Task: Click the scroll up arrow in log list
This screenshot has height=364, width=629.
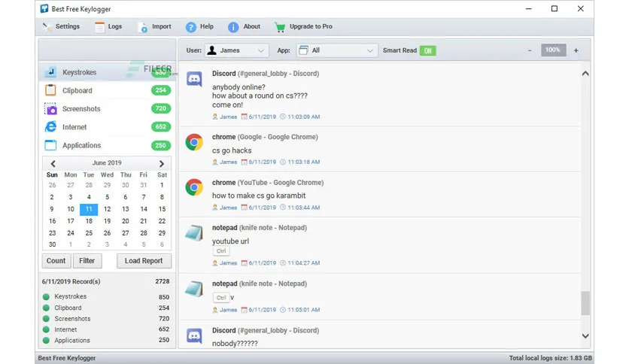Action: tap(585, 74)
